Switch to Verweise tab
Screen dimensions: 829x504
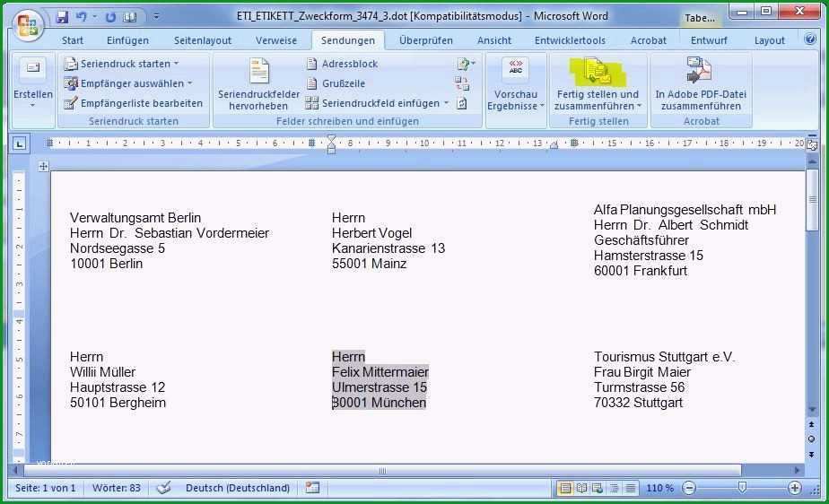tap(276, 40)
